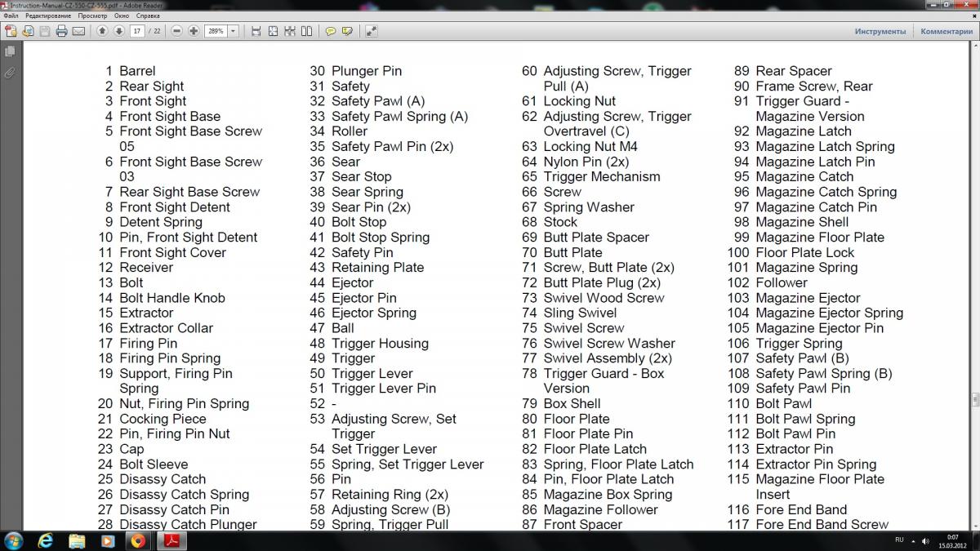The height and width of the screenshot is (551, 980).
Task: Open the Комментарии pane
Action: click(947, 31)
